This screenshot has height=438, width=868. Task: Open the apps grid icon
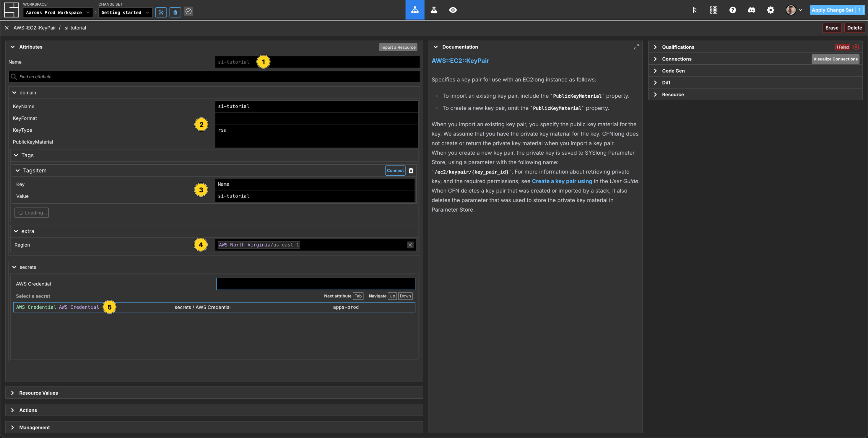click(x=714, y=10)
